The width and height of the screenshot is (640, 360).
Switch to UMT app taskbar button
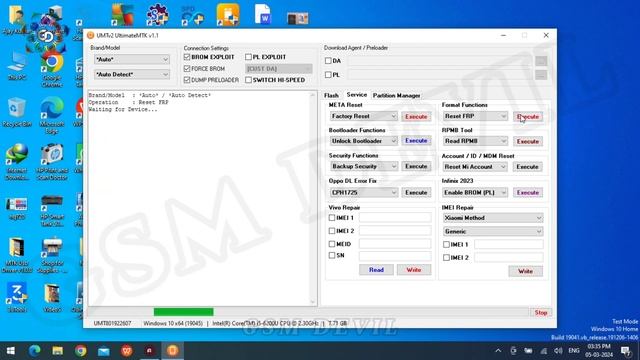pyautogui.click(x=172, y=351)
